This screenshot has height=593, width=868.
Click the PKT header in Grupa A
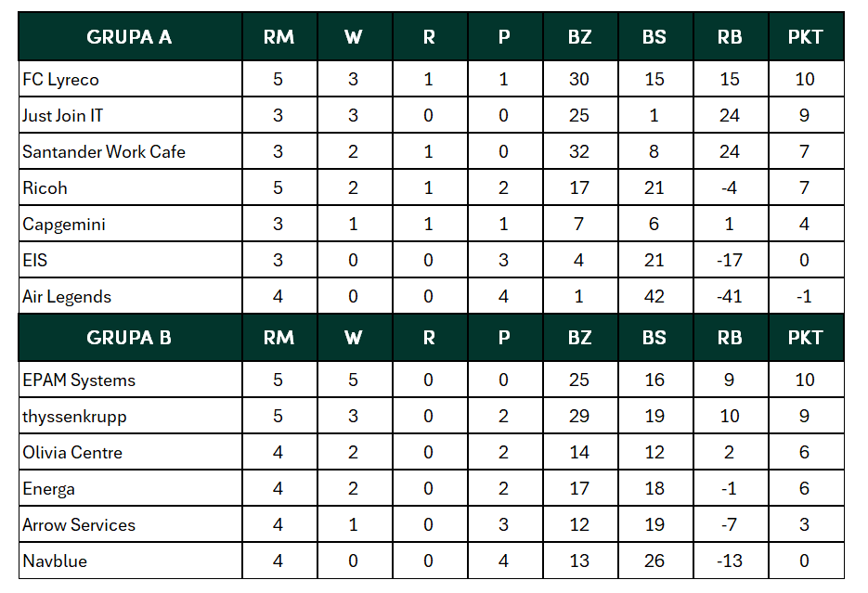pos(805,37)
